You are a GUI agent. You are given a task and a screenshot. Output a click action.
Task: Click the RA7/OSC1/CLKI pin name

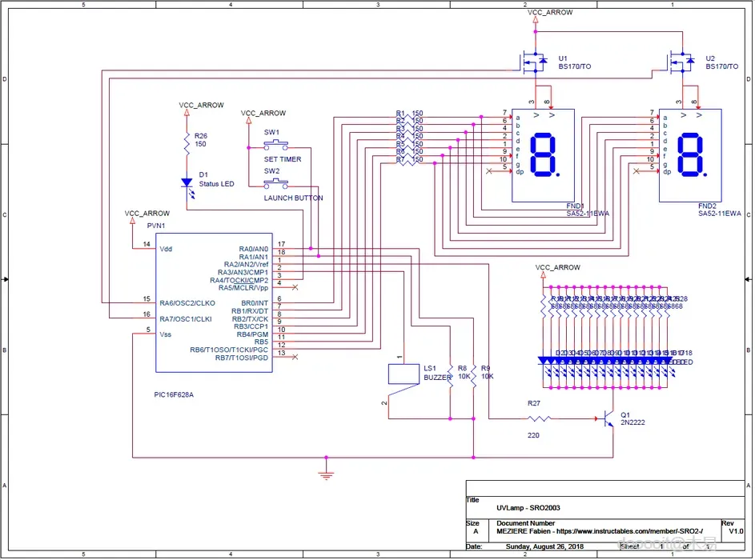(x=186, y=319)
